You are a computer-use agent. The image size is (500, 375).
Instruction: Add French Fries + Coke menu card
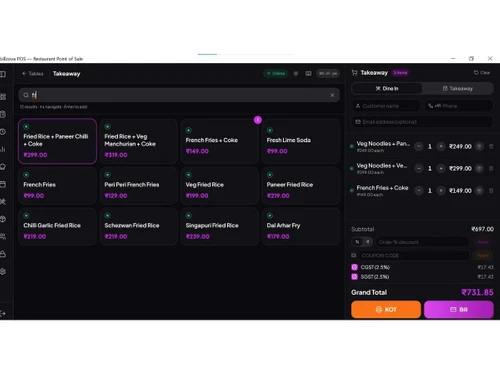click(x=219, y=141)
